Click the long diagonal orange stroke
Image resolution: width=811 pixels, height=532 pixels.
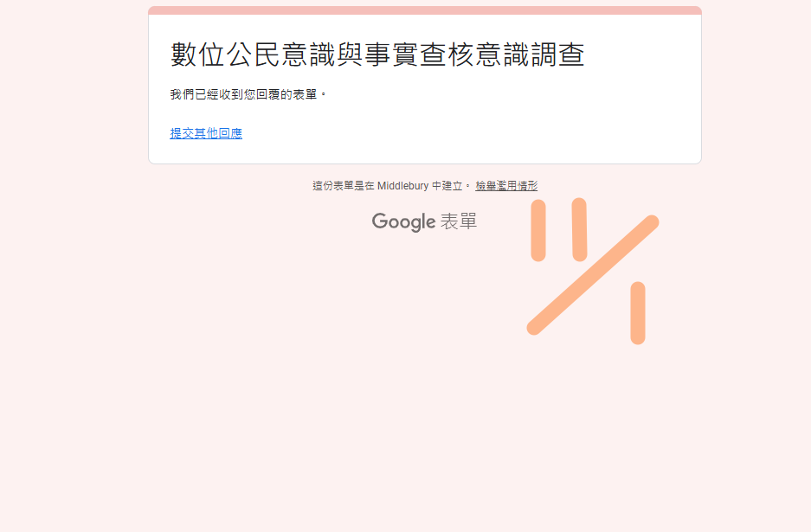pyautogui.click(x=593, y=275)
